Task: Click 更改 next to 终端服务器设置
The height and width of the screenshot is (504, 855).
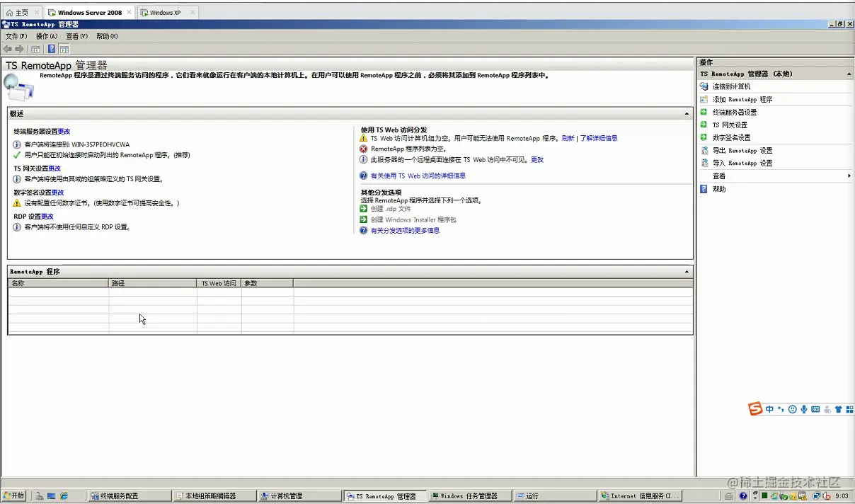Action: pyautogui.click(x=64, y=132)
